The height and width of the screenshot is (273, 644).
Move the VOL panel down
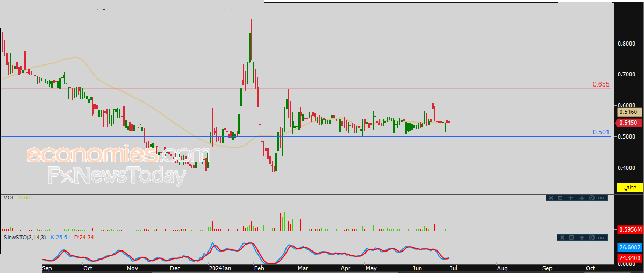(582, 198)
